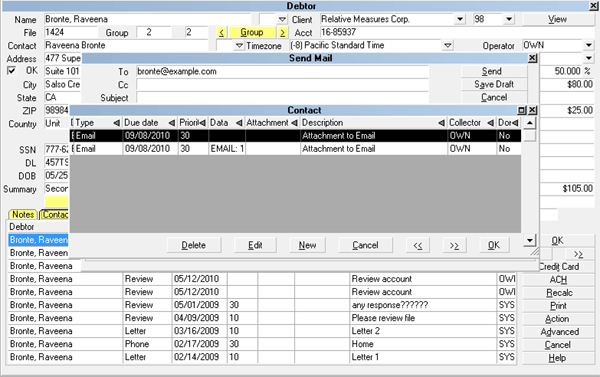Click the Recalc button
The height and width of the screenshot is (377, 600).
pyautogui.click(x=558, y=293)
